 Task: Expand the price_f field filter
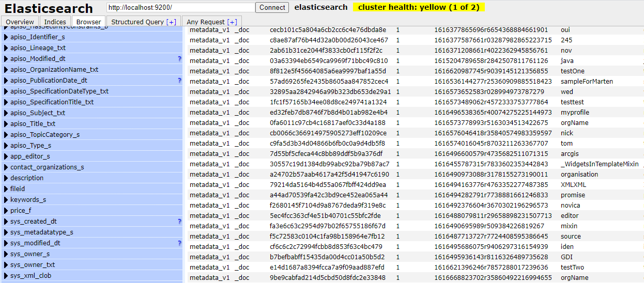click(92, 211)
